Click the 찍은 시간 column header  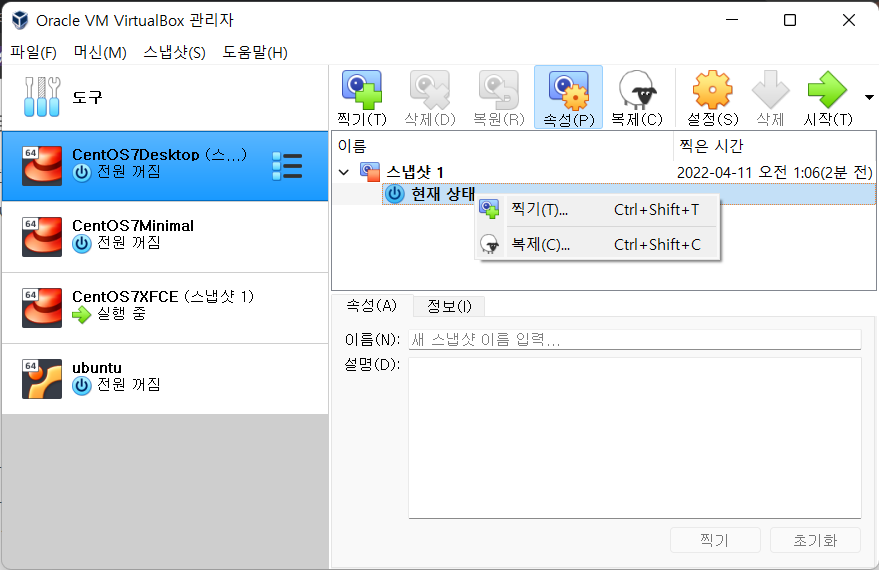pyautogui.click(x=774, y=146)
